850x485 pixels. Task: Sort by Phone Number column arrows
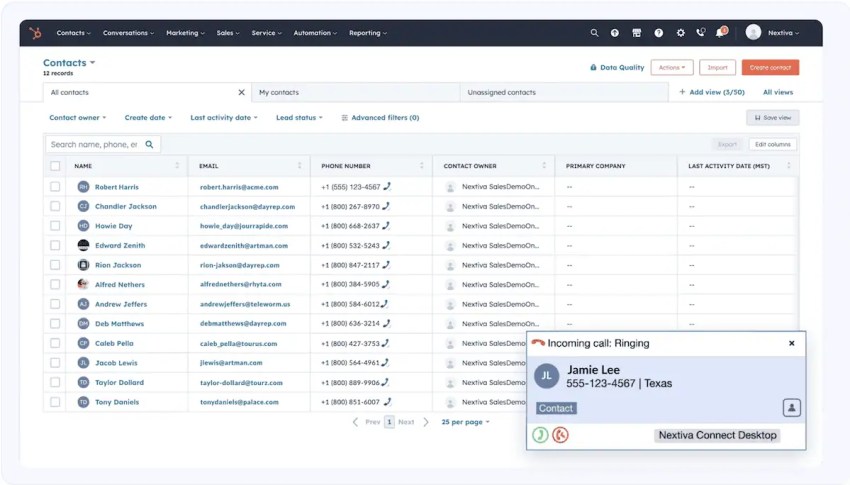pos(422,165)
